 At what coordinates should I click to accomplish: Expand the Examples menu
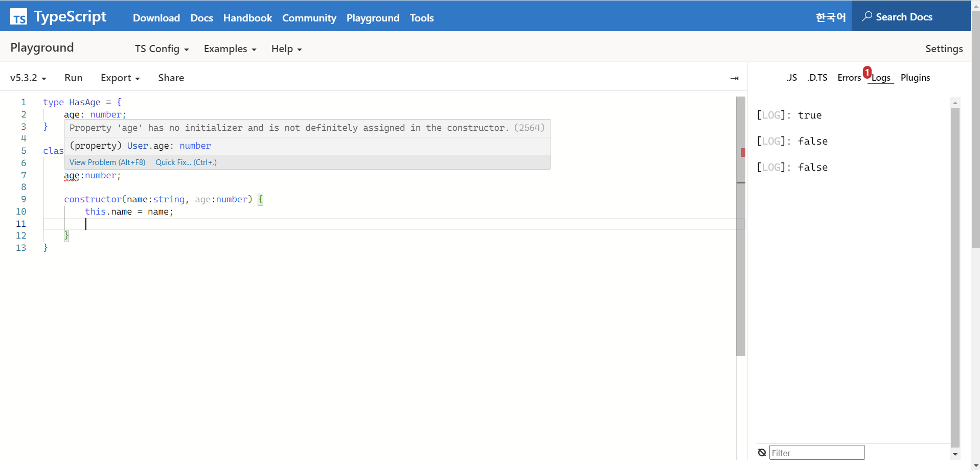(230, 49)
